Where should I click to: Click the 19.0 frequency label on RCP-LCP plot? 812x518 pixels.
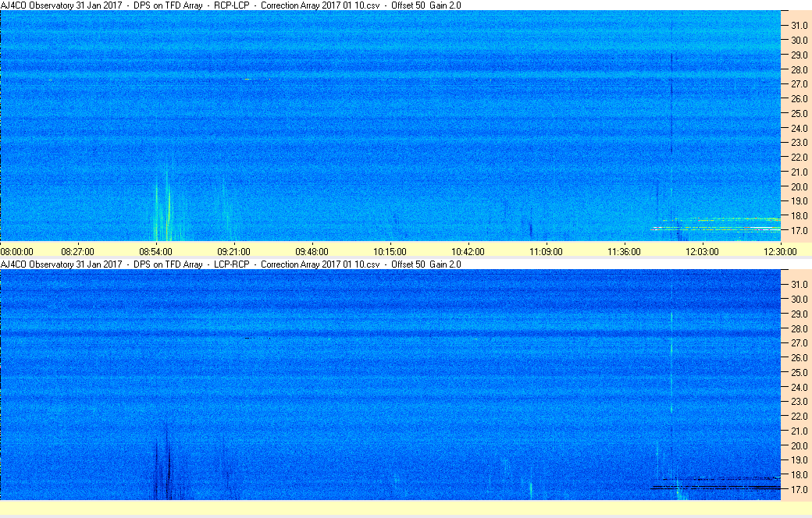point(799,201)
